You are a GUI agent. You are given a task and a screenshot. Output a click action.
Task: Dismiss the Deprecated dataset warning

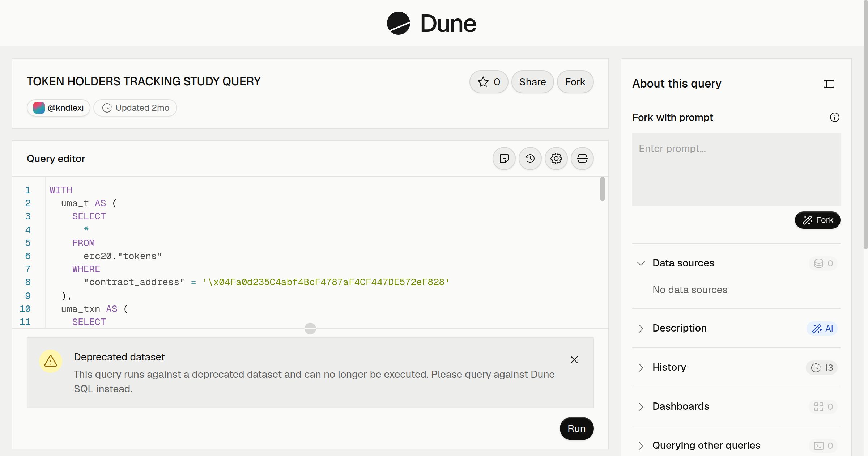click(574, 360)
